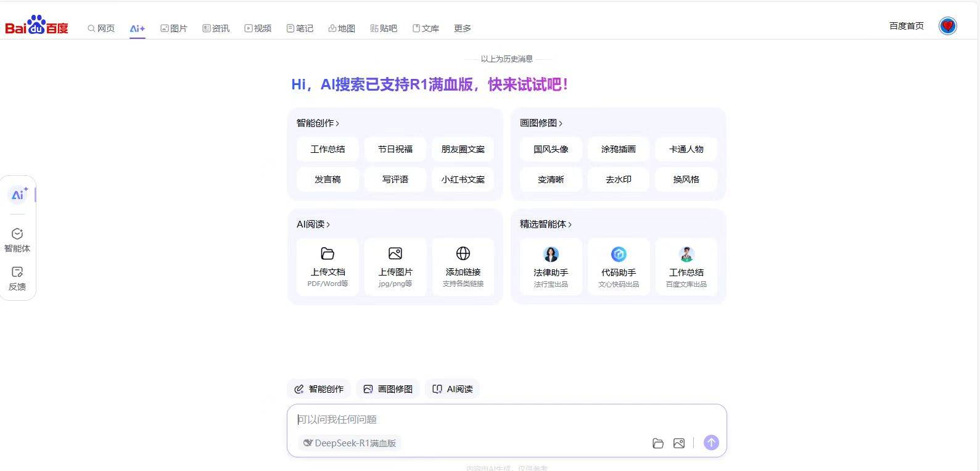Click the Baidu logo
The width and height of the screenshot is (980, 471).
point(37,25)
